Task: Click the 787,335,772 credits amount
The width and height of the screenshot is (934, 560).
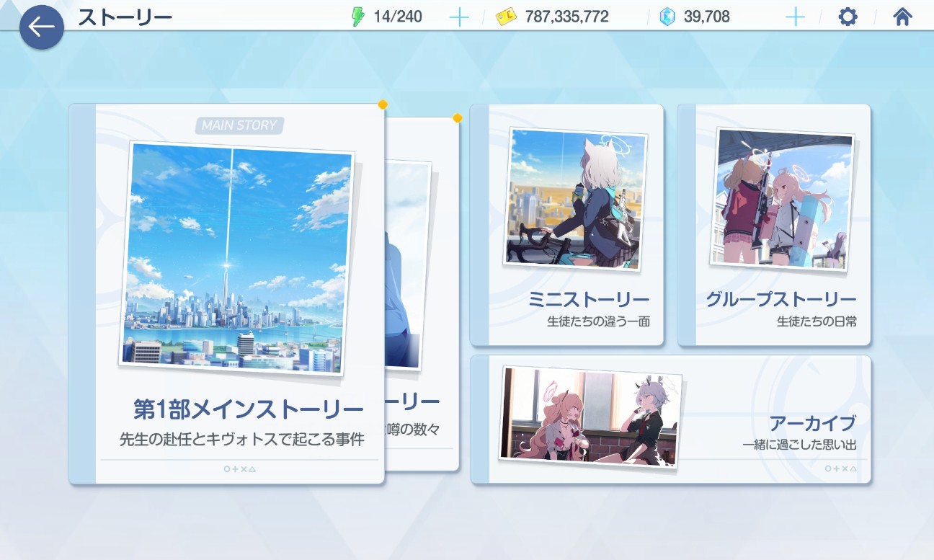Action: point(567,17)
